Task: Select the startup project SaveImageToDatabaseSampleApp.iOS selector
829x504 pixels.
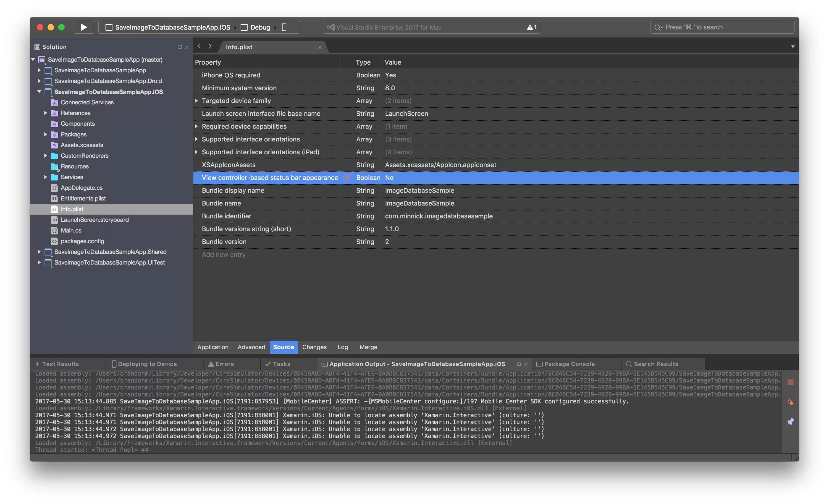Action: (x=168, y=27)
